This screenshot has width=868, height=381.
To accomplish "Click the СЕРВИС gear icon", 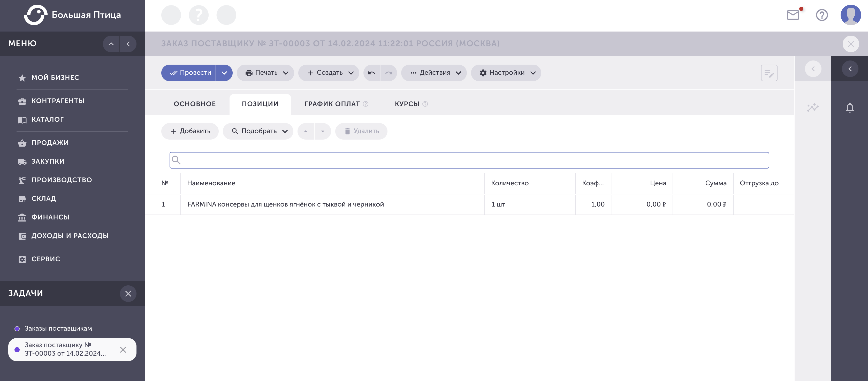I will [22, 259].
